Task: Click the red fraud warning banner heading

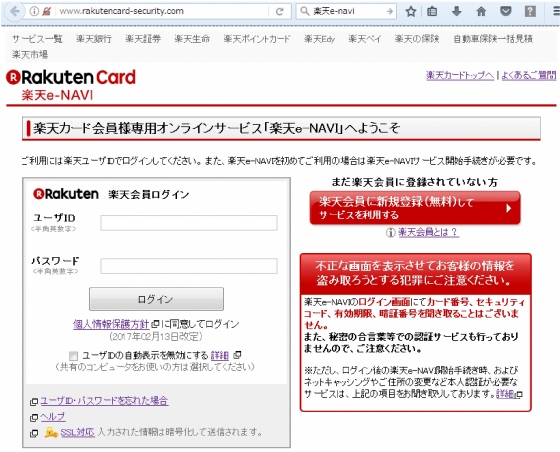Action: coord(415,273)
